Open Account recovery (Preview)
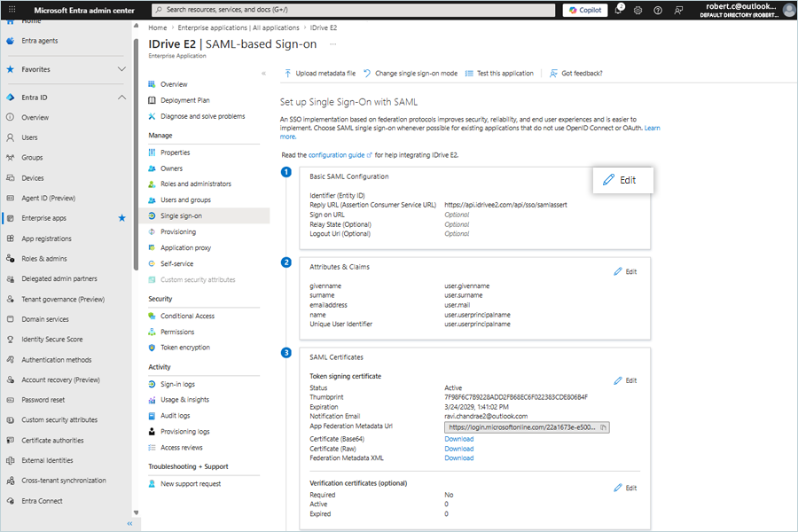 (x=60, y=379)
